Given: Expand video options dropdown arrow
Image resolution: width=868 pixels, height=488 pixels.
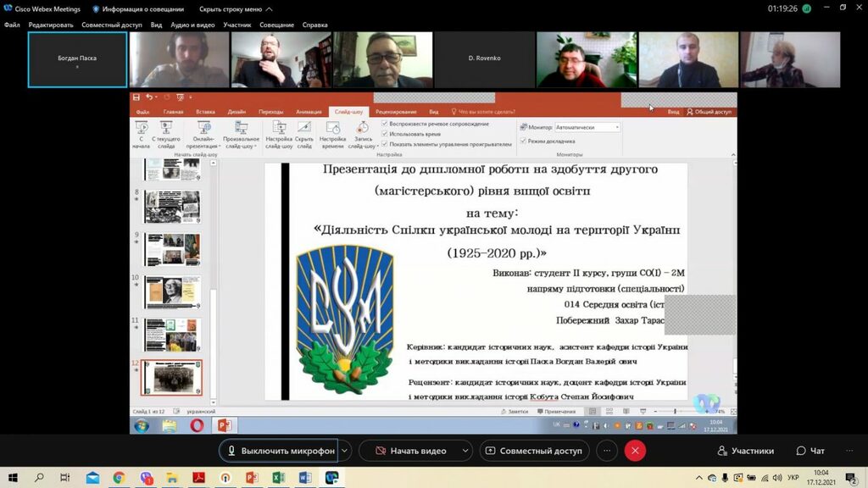Looking at the screenshot, I should pos(465,451).
